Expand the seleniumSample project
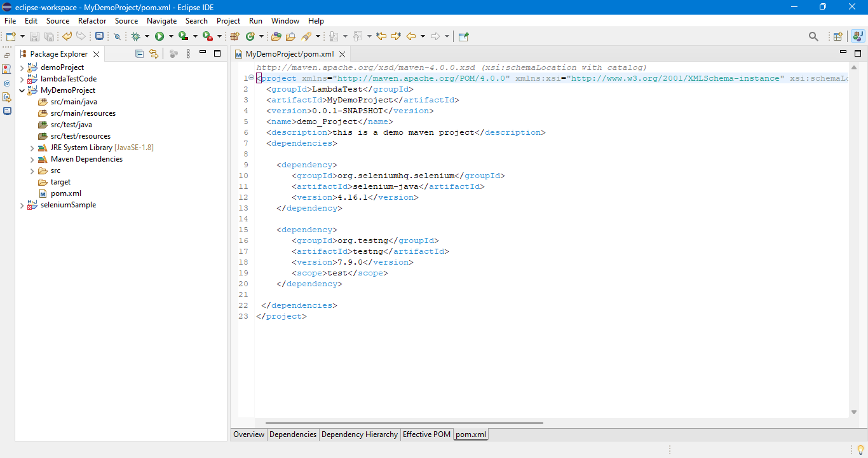Screen dimensions: 868x458 pyautogui.click(x=22, y=205)
